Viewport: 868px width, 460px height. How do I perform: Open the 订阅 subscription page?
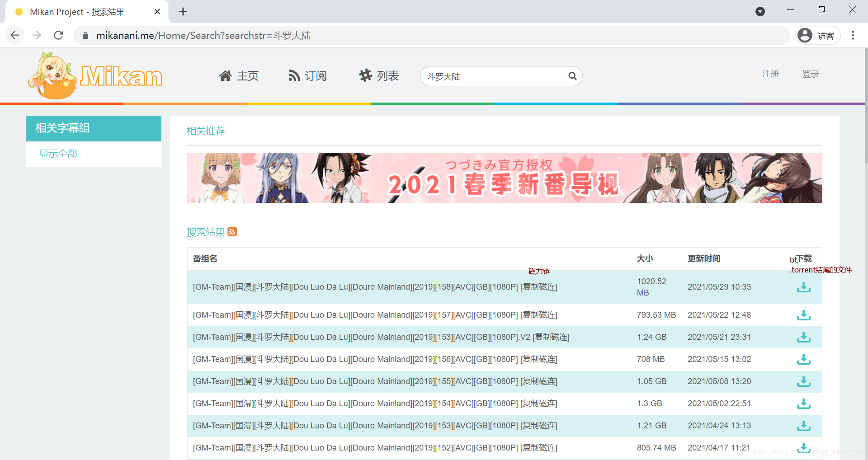307,76
